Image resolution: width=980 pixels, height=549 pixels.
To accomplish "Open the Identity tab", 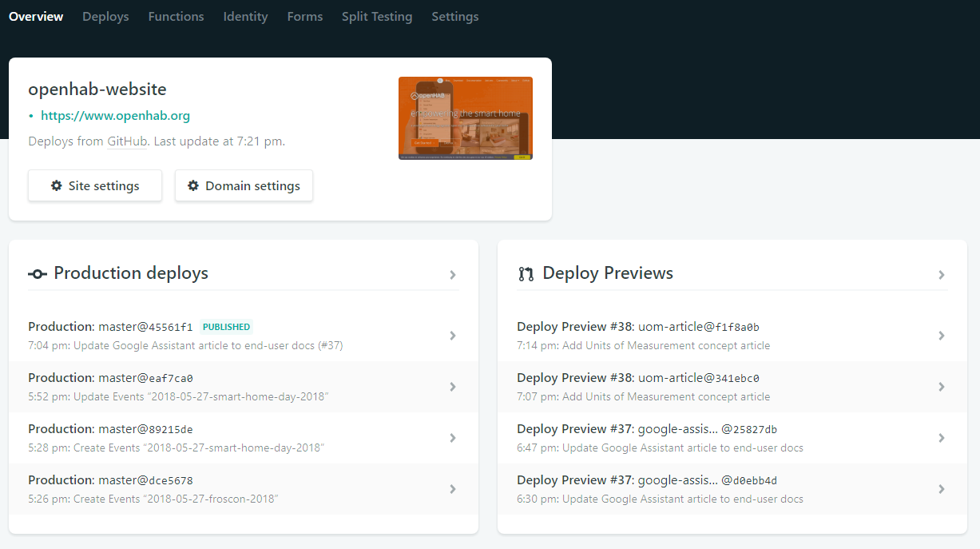I will coord(245,17).
